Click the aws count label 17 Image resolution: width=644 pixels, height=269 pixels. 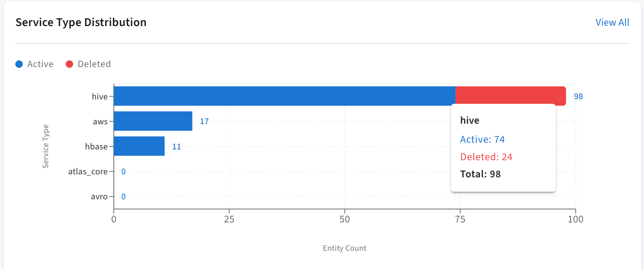pos(204,121)
